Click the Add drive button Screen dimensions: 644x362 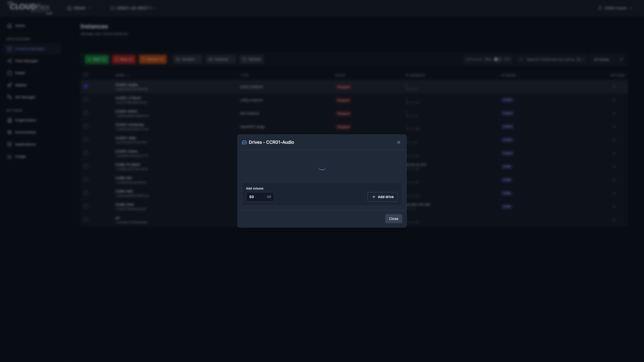click(x=383, y=197)
